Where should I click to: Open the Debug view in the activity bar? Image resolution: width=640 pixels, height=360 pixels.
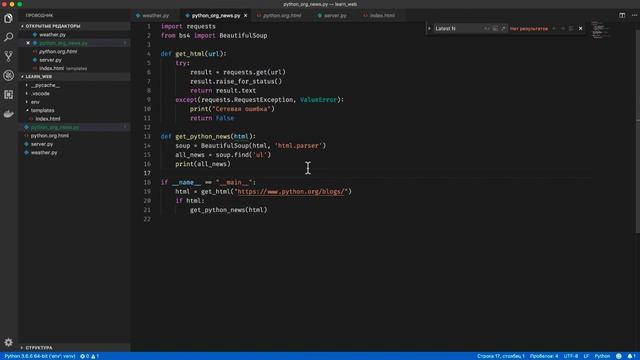point(8,75)
